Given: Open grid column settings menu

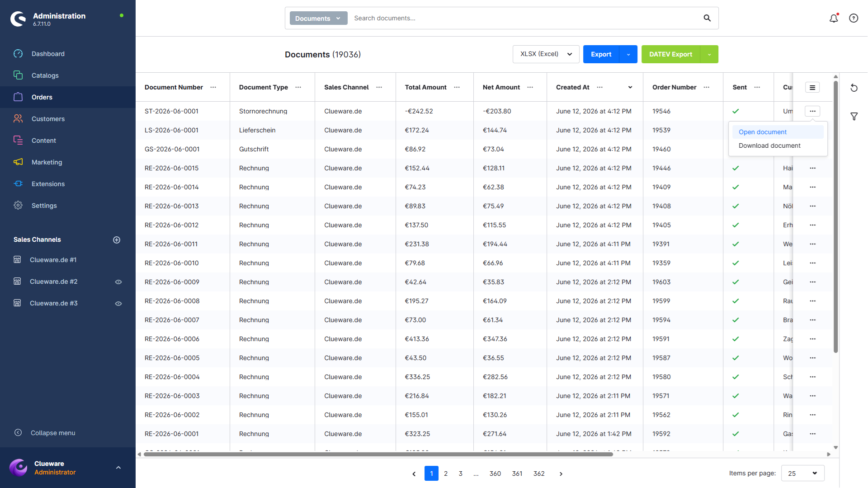Looking at the screenshot, I should point(812,88).
